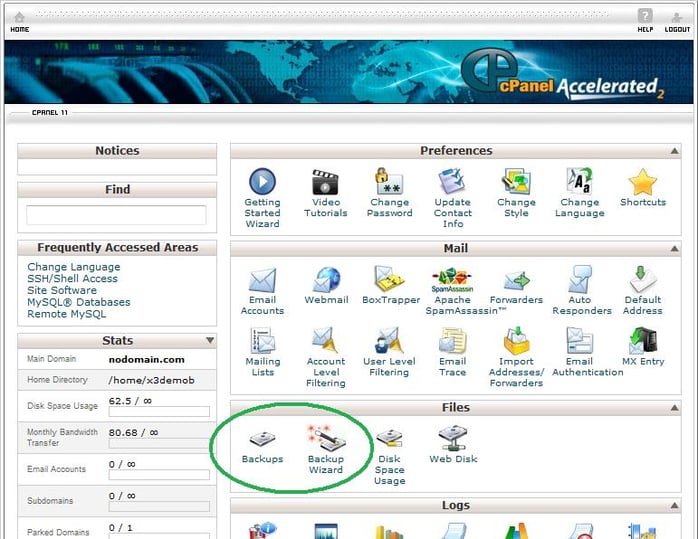Click the Logout icon
The width and height of the screenshot is (698, 539).
point(677,17)
